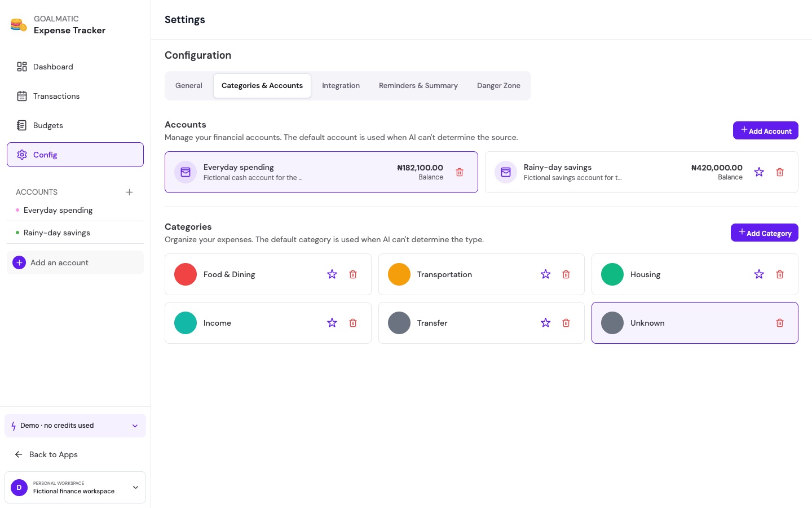Open the Fictional finance workspace switcher
Image resolution: width=812 pixels, height=508 pixels.
point(75,488)
